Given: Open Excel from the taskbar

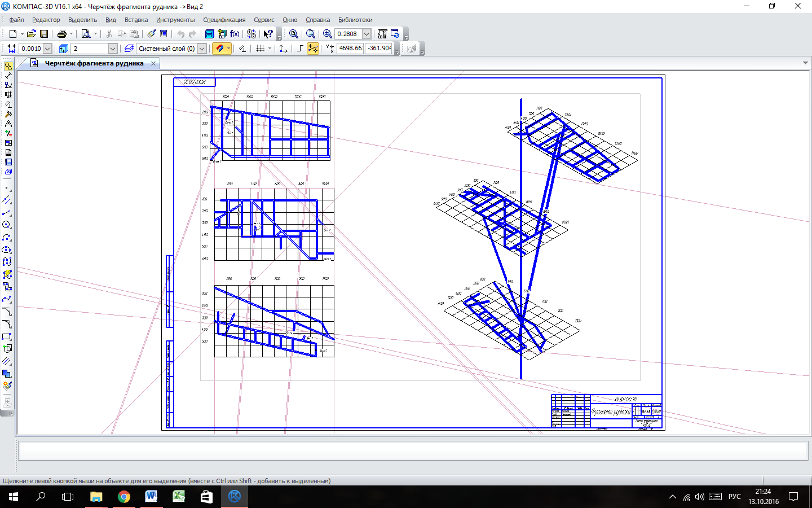Looking at the screenshot, I should tap(179, 497).
